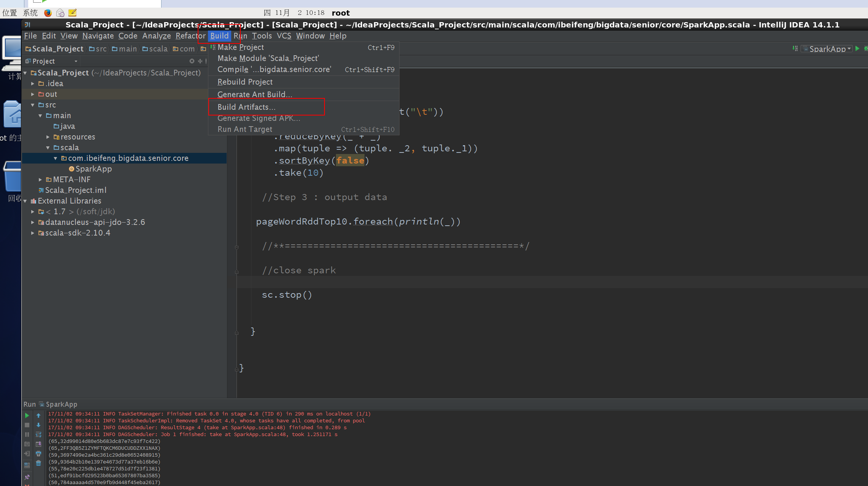Viewport: 868px width, 486px height.
Task: Click the scala breadcrumb in the navigation bar
Action: click(155, 49)
